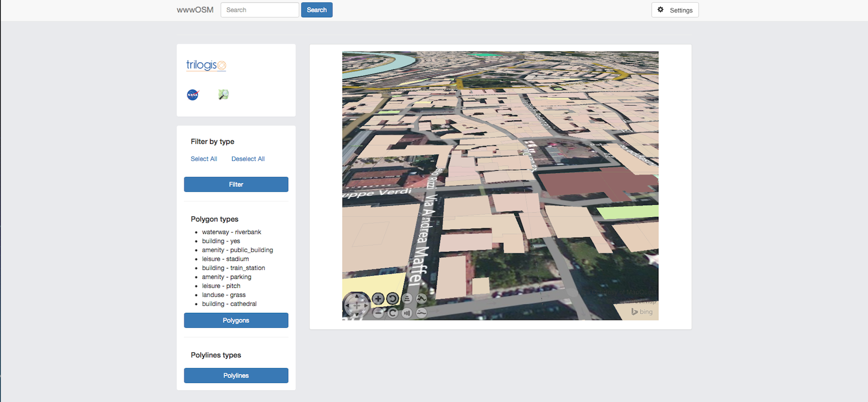Select 'building - cathedral' list item
Image resolution: width=868 pixels, height=402 pixels.
pos(229,304)
